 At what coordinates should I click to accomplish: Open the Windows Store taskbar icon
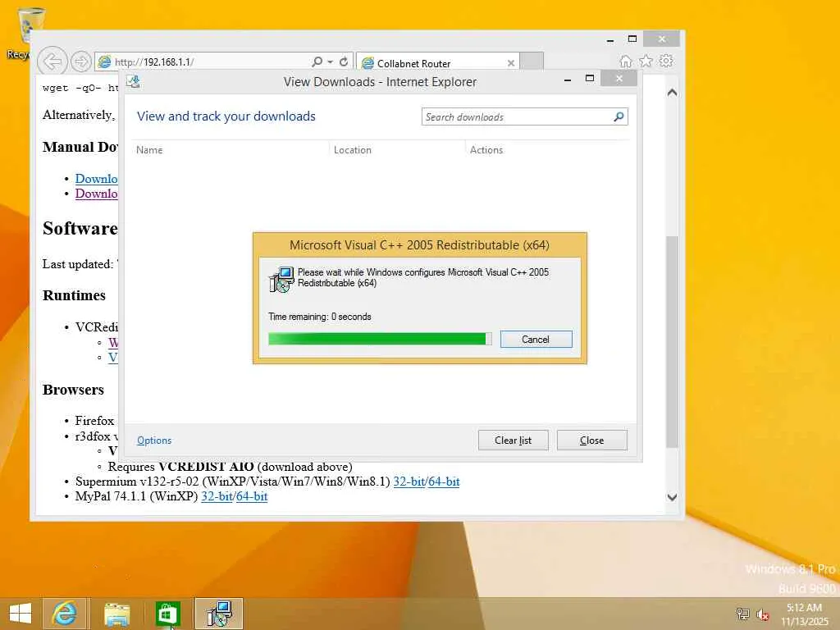tap(167, 614)
